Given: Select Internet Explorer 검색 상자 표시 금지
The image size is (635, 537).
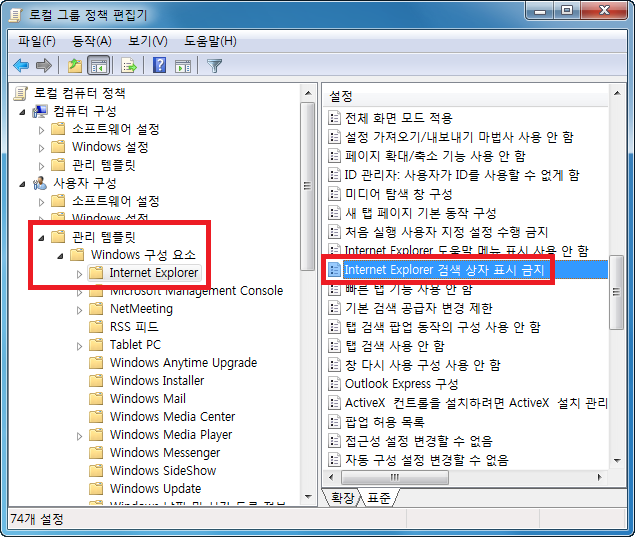Looking at the screenshot, I should click(444, 270).
